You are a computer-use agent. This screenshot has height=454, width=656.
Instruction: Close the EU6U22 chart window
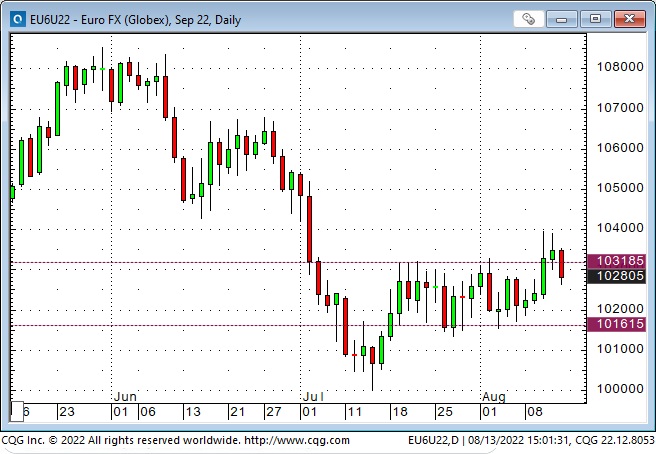(x=629, y=19)
